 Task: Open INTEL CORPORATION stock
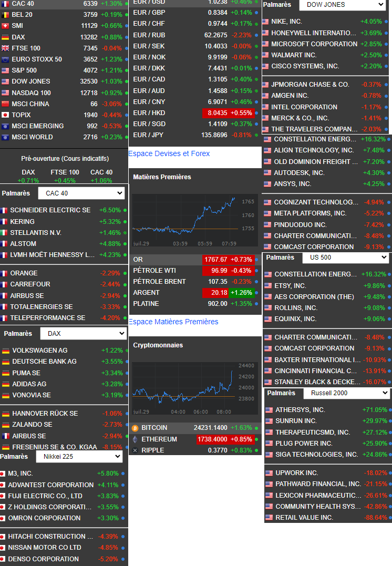click(325, 107)
